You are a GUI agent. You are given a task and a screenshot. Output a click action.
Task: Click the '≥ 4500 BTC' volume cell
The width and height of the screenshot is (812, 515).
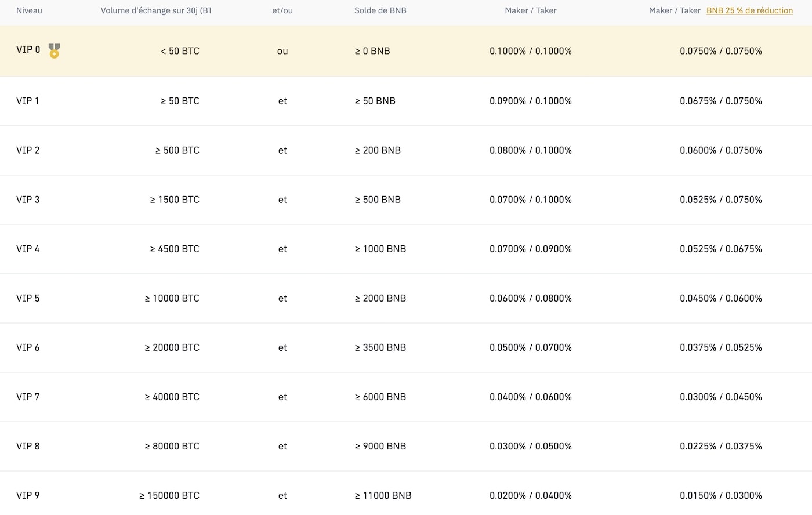coord(175,249)
